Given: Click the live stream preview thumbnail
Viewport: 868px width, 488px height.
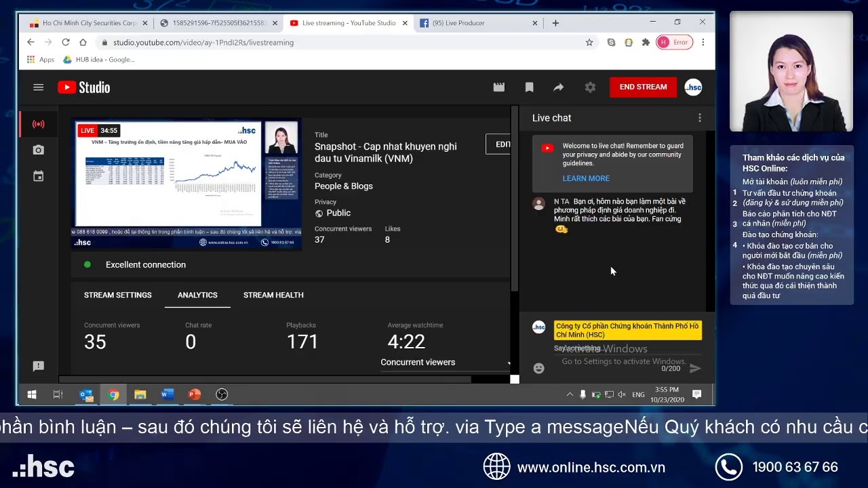Looking at the screenshot, I should pyautogui.click(x=187, y=184).
